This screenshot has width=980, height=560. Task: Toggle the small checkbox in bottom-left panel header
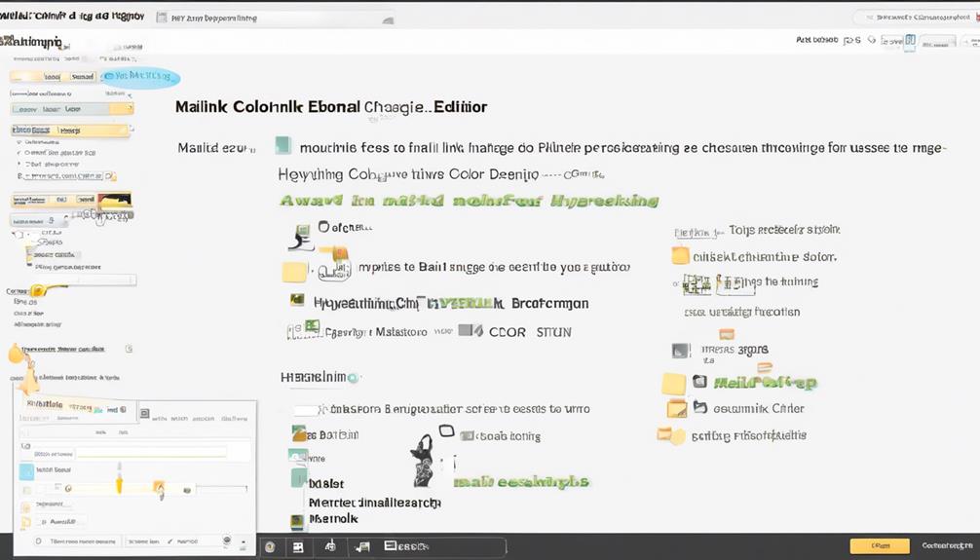(144, 414)
